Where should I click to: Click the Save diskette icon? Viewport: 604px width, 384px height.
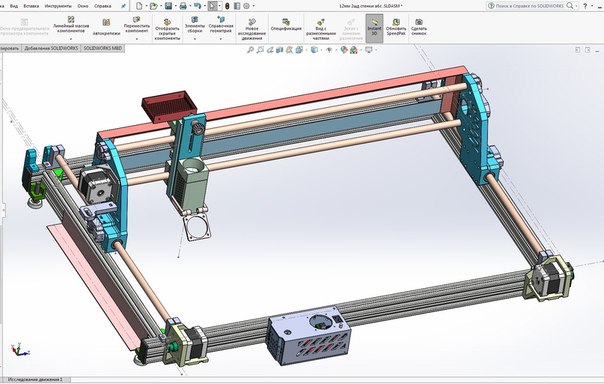pyautogui.click(x=168, y=6)
